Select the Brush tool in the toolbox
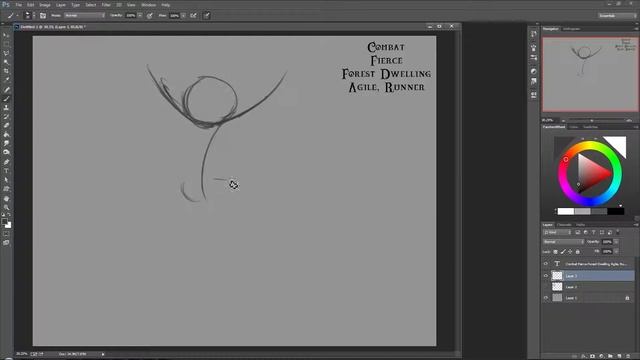 click(x=6, y=99)
